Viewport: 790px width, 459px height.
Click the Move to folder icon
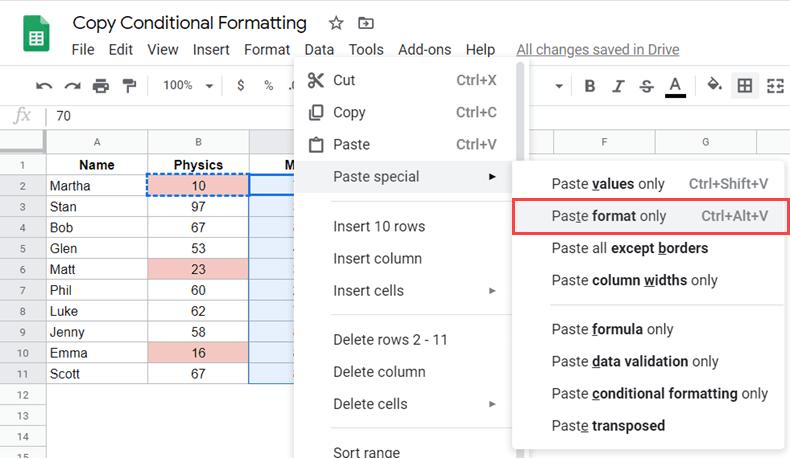[366, 23]
